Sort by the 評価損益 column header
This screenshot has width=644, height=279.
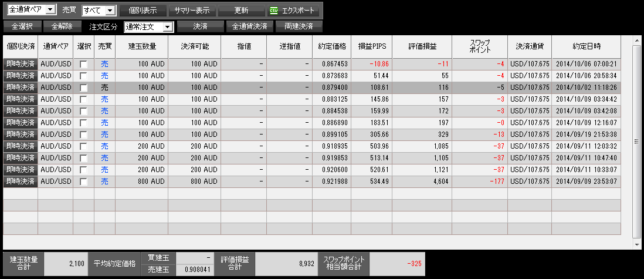coord(421,46)
